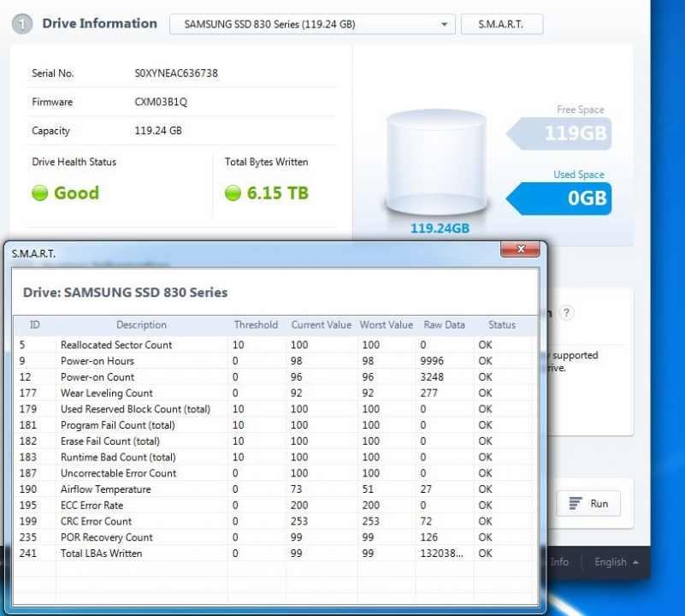
Task: Sort by the Description column header
Action: point(141,325)
